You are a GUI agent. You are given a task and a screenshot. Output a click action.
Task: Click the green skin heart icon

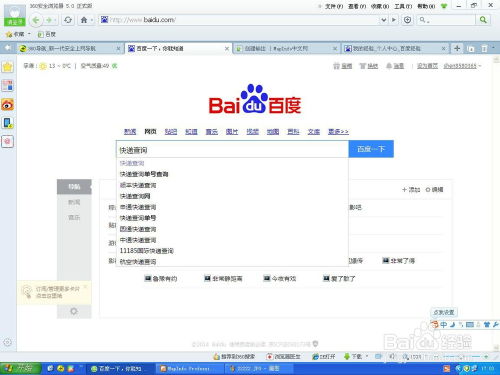(444, 6)
